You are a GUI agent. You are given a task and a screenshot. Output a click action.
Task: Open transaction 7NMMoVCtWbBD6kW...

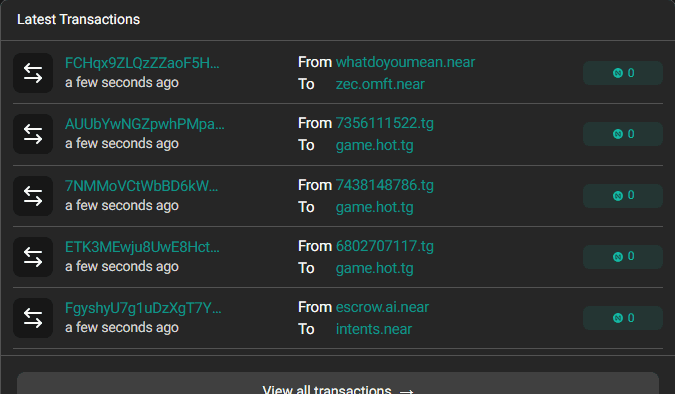[x=142, y=186]
